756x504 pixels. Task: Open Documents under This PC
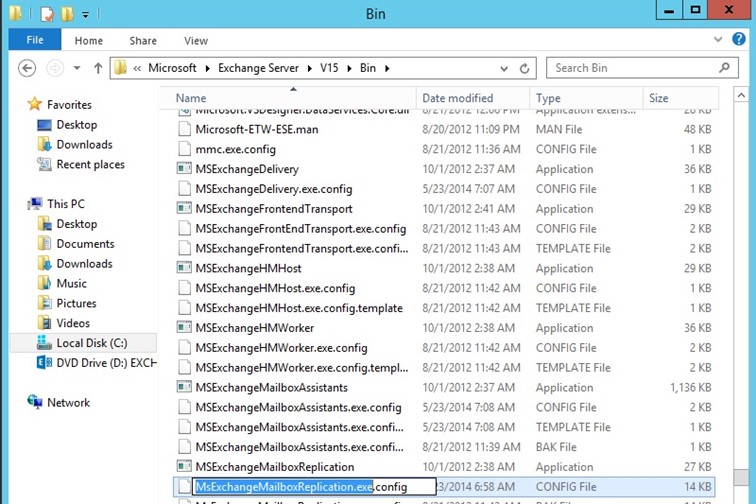(85, 244)
